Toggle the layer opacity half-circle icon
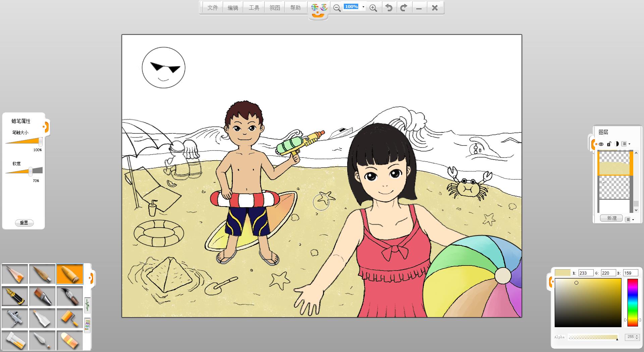The image size is (644, 352). pyautogui.click(x=616, y=144)
